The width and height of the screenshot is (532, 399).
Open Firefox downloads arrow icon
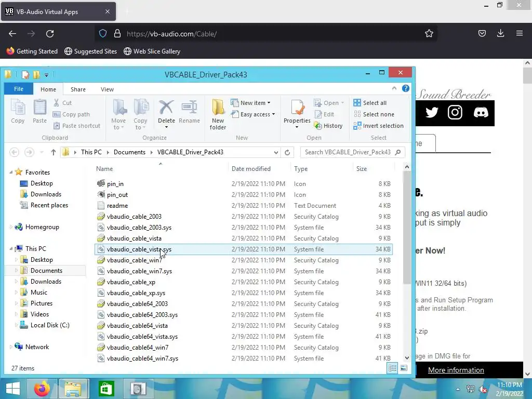point(500,33)
